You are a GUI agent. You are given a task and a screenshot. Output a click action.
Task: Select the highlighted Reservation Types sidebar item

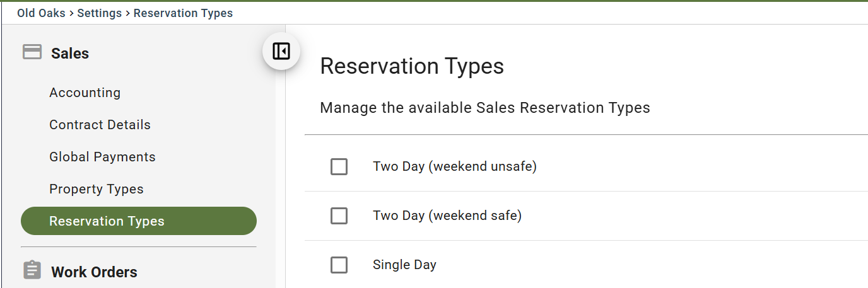(x=139, y=221)
